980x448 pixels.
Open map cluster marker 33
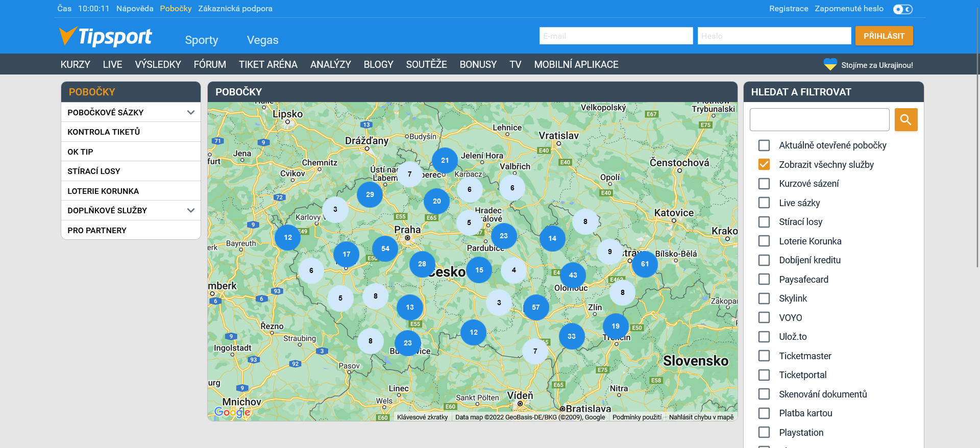click(x=572, y=336)
